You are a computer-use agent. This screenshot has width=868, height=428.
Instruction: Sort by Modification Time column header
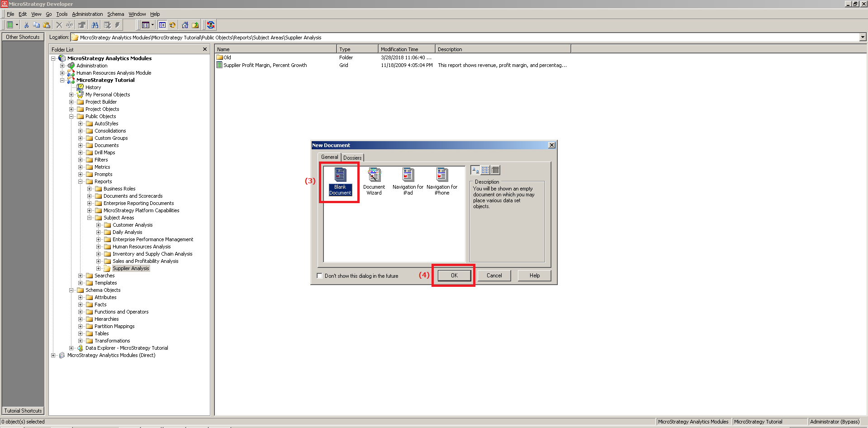tap(407, 49)
